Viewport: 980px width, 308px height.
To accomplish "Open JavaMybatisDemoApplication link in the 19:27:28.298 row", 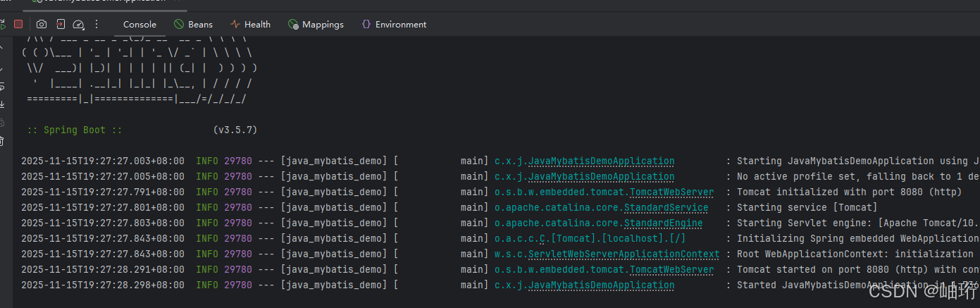I will pos(601,285).
